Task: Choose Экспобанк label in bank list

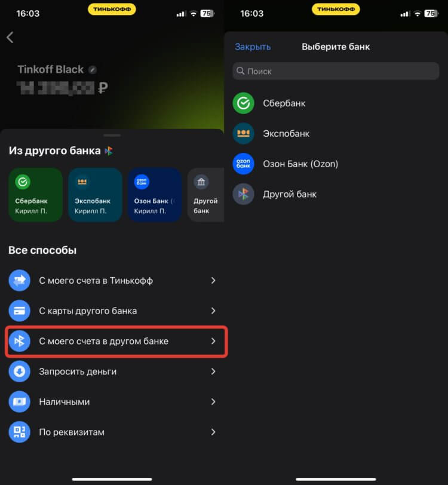Action: pyautogui.click(x=286, y=134)
